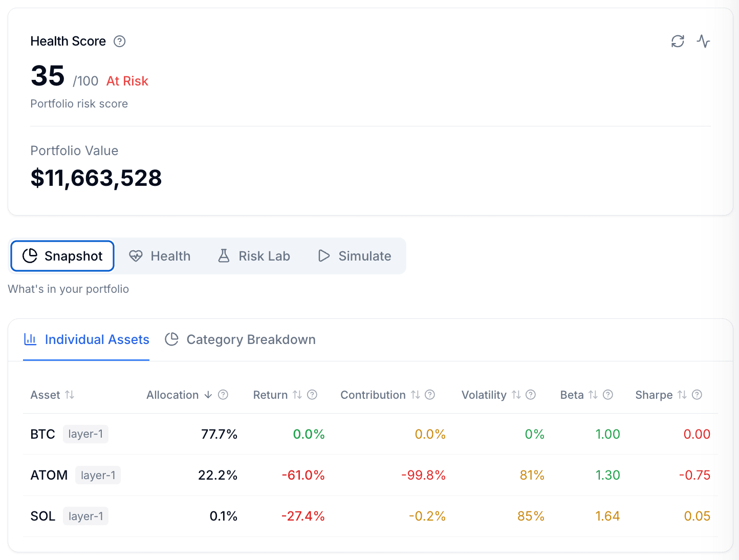Click the Contribution column info icon
The image size is (739, 560).
pos(430,395)
